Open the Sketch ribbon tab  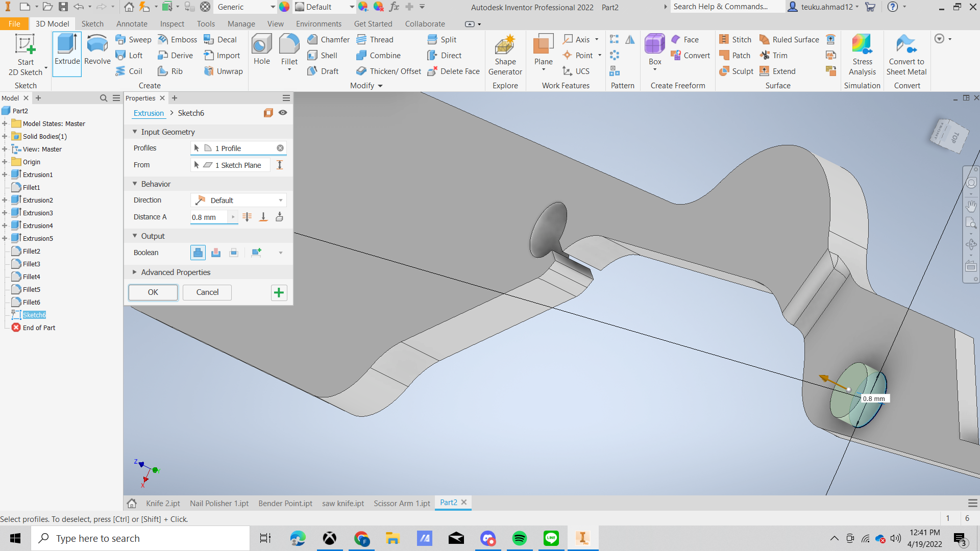click(92, 24)
